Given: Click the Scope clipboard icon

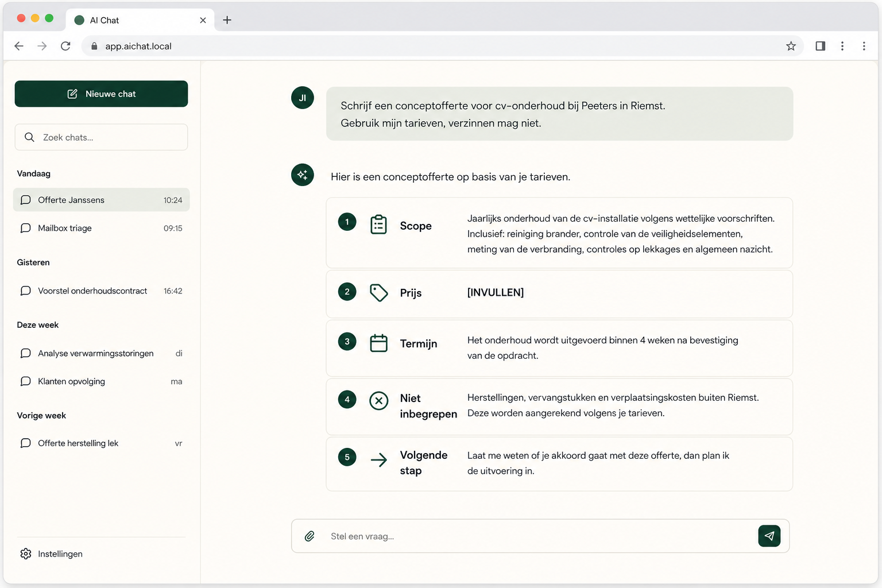Looking at the screenshot, I should coord(378,225).
